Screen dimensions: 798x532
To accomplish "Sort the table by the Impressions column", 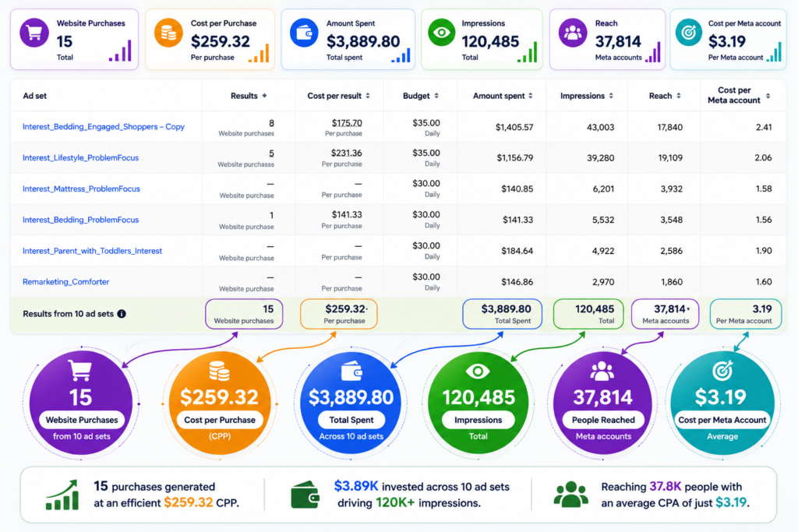I will (x=611, y=96).
